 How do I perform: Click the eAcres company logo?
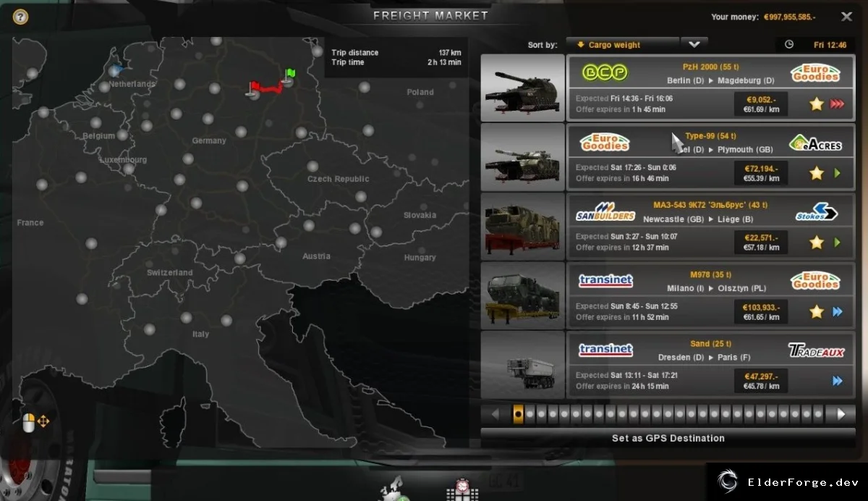pyautogui.click(x=815, y=143)
